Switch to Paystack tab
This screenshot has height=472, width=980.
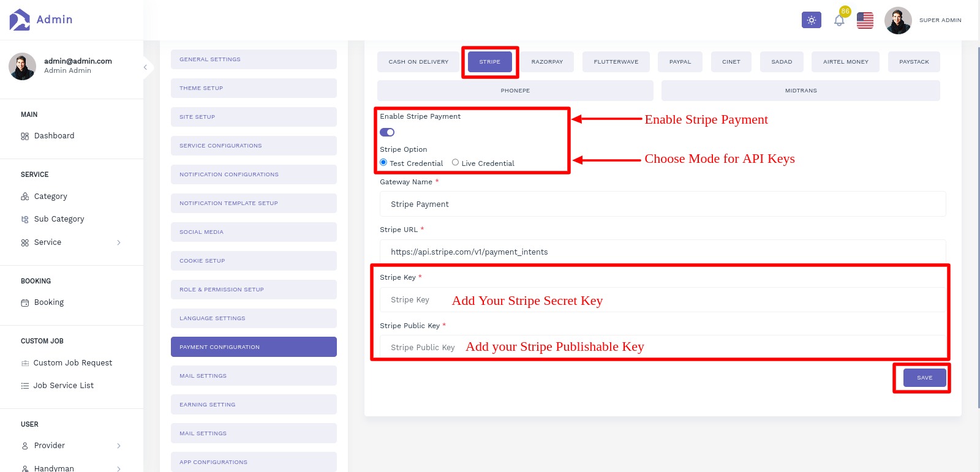[x=914, y=62]
